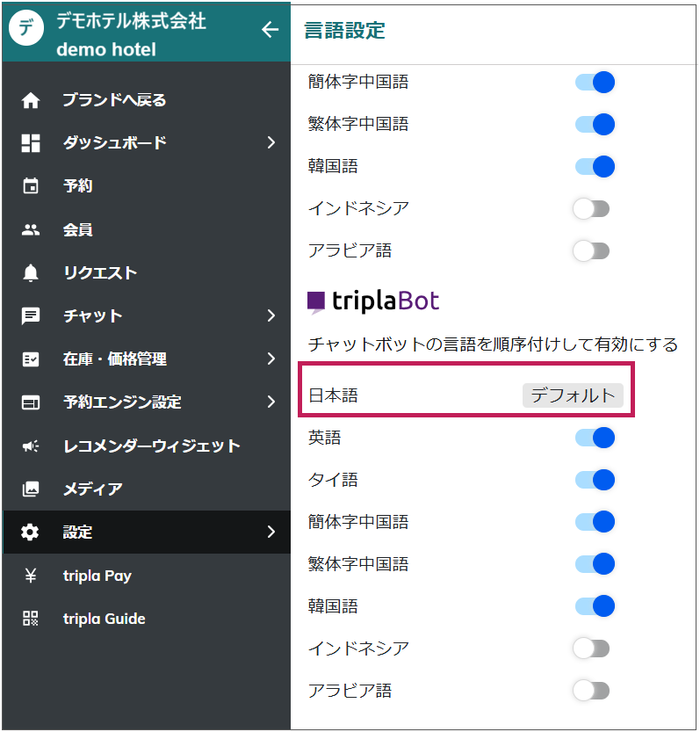Enable the upper インドネシア toggle
The height and width of the screenshot is (732, 700).
tap(591, 208)
